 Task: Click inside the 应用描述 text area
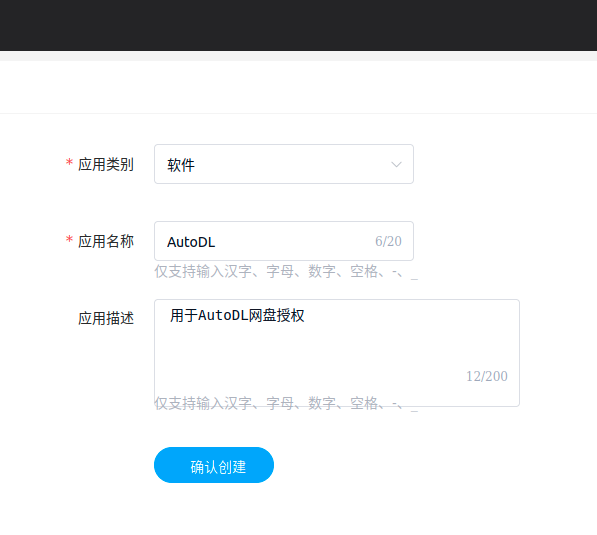[x=337, y=353]
